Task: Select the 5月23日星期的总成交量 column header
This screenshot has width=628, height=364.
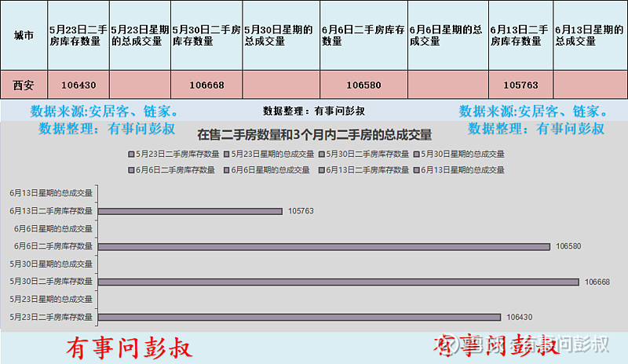Action: [x=141, y=35]
